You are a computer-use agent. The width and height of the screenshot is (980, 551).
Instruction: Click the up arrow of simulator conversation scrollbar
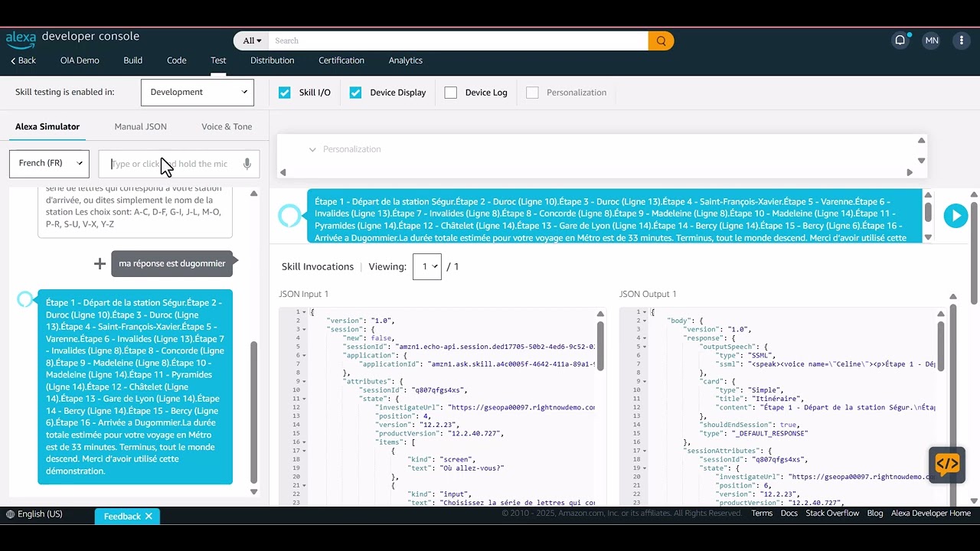(x=254, y=194)
